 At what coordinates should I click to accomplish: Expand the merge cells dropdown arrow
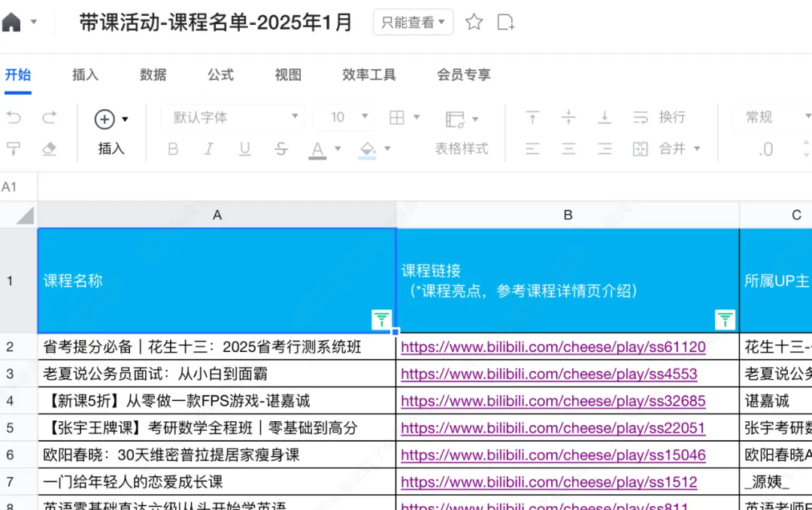(698, 149)
